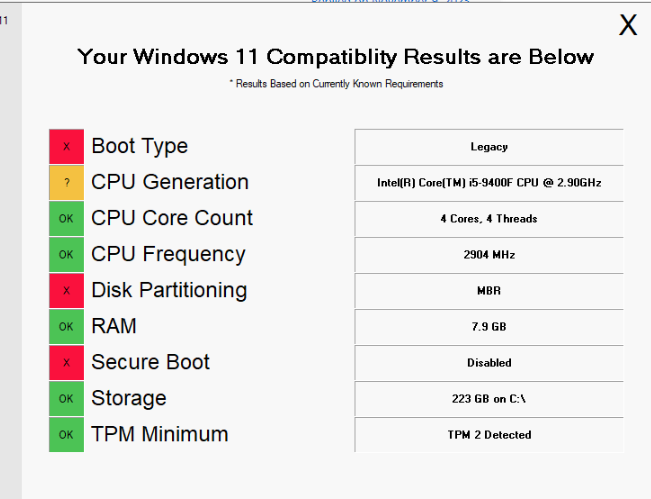This screenshot has height=499, width=651.
Task: Click the TPM 2 Detected result box
Action: 489,435
